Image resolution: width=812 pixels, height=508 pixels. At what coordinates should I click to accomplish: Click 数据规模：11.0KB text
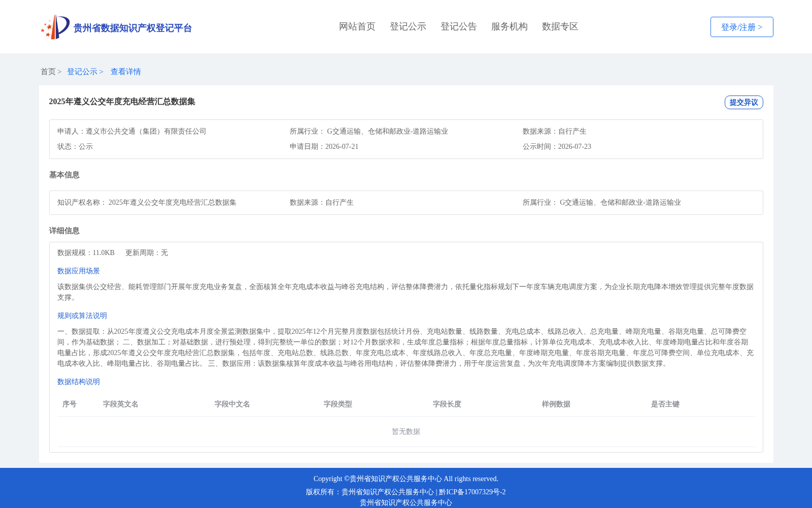point(86,252)
